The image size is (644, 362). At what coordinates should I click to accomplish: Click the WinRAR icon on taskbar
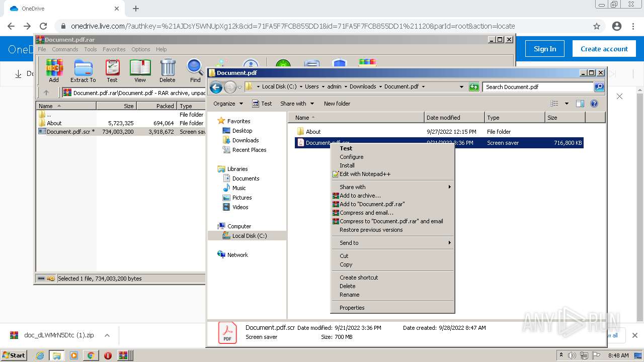[123, 355]
